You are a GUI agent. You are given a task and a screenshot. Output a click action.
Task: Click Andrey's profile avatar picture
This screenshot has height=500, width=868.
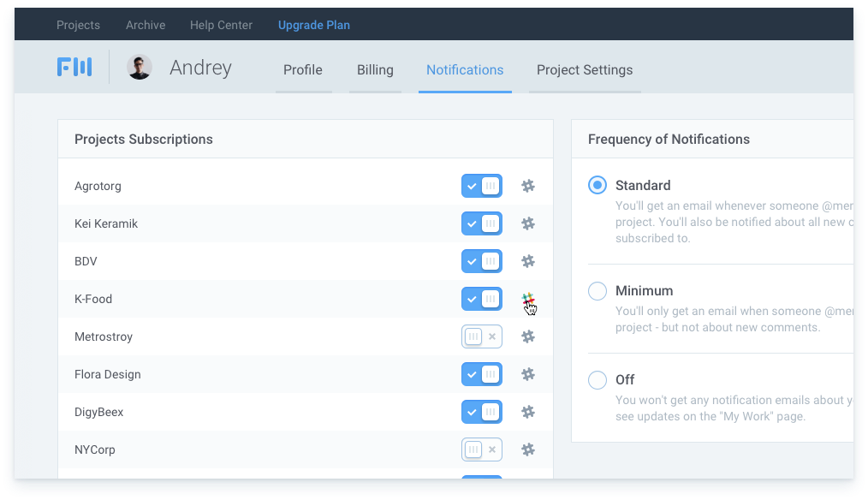click(139, 67)
